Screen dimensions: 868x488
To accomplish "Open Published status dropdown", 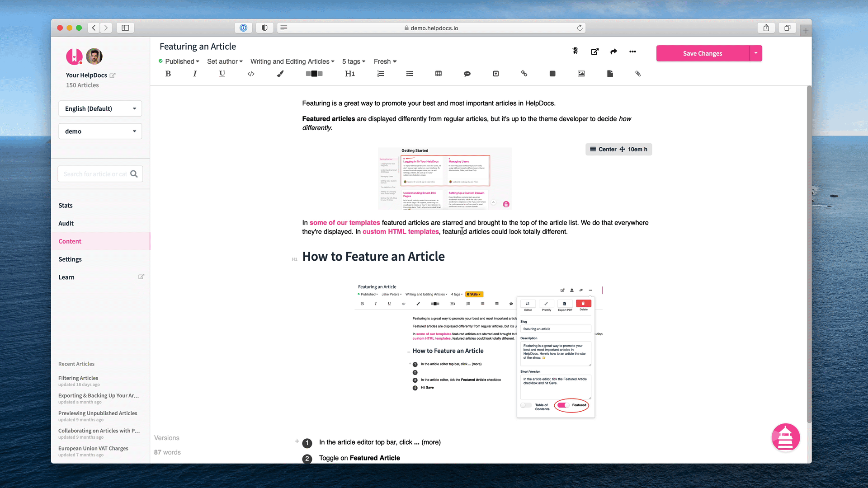I will pos(179,61).
